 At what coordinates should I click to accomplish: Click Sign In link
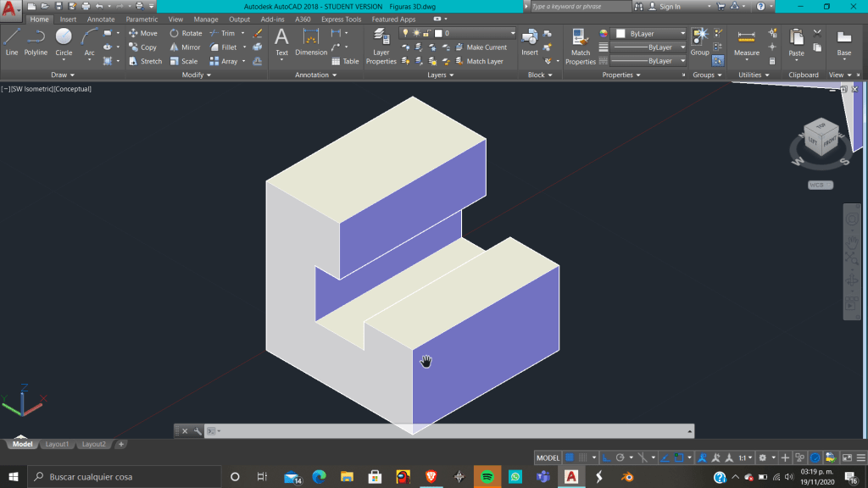[x=669, y=7]
